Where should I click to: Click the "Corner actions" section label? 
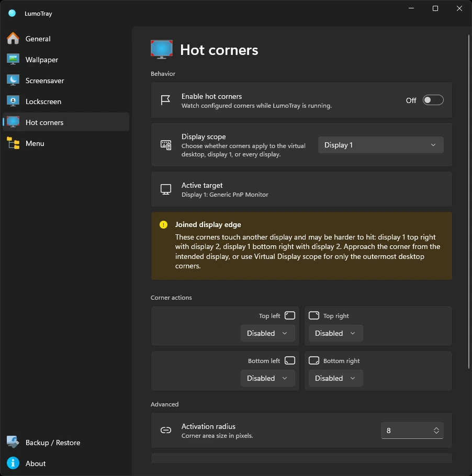coord(171,298)
